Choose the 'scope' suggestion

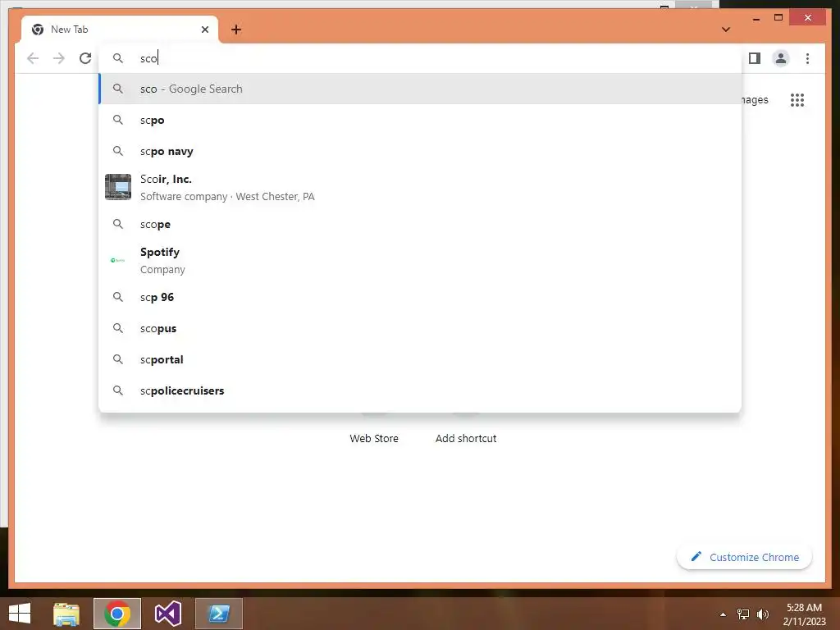[x=421, y=224]
